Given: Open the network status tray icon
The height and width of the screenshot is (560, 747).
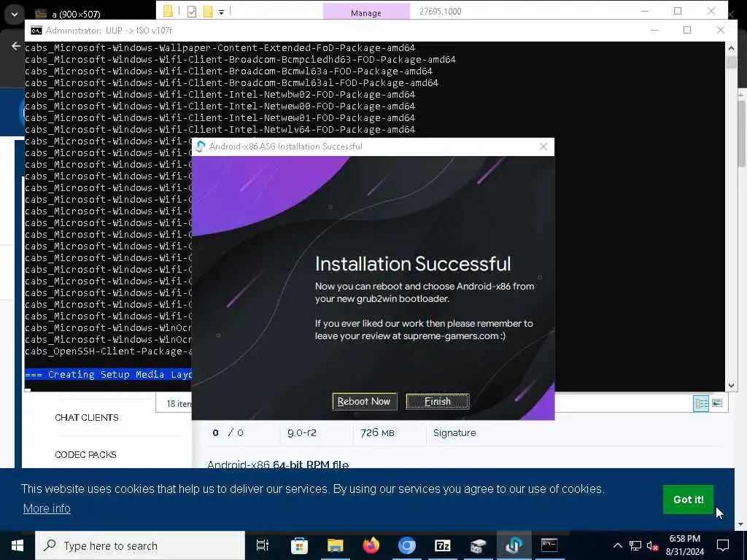Looking at the screenshot, I should coord(635,545).
